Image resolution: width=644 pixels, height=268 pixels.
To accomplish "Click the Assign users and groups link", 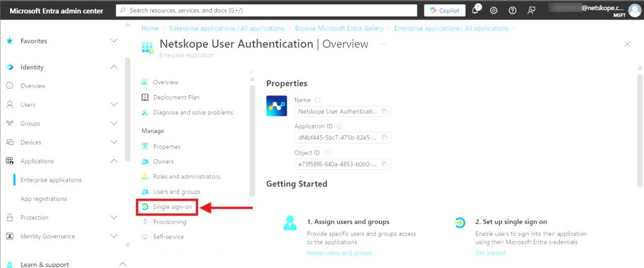I will tap(340, 253).
